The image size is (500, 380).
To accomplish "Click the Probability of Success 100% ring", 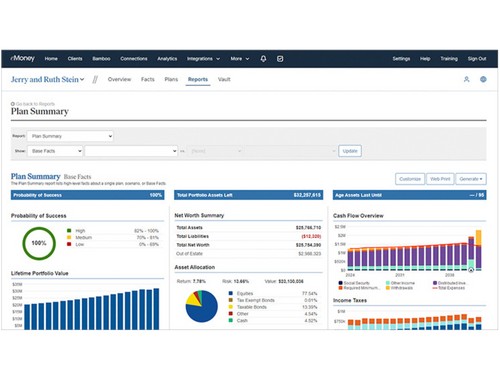I will (x=39, y=243).
